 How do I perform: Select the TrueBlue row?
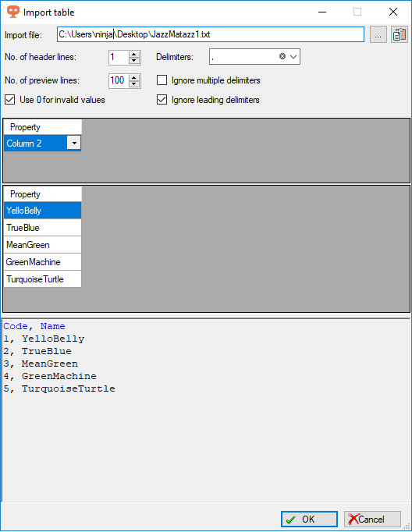[42, 228]
